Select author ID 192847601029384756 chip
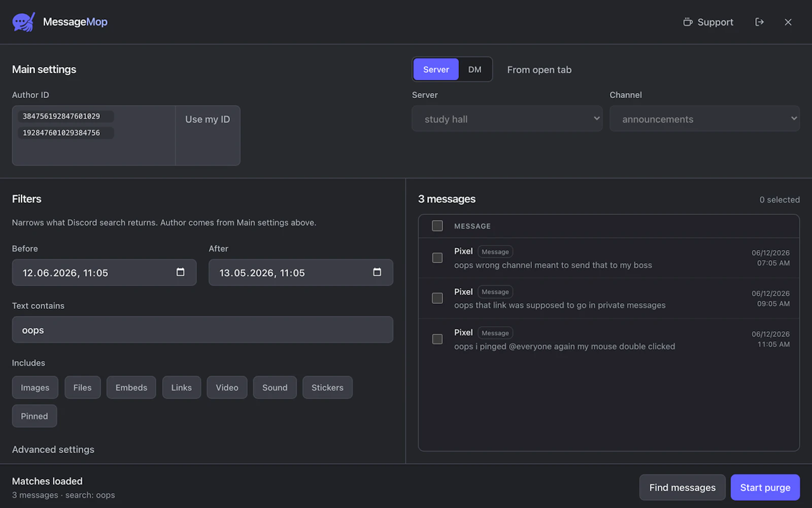Image resolution: width=812 pixels, height=508 pixels. point(66,133)
